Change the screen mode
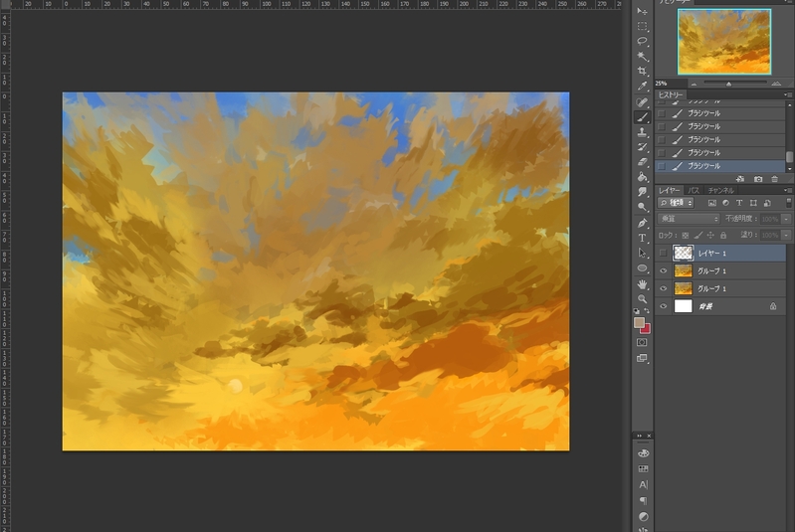The width and height of the screenshot is (795, 532). 642,358
